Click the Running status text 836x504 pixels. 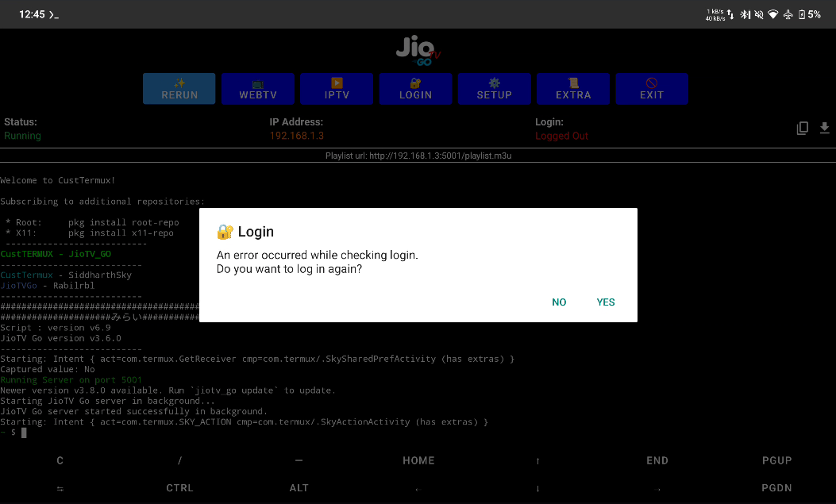22,136
